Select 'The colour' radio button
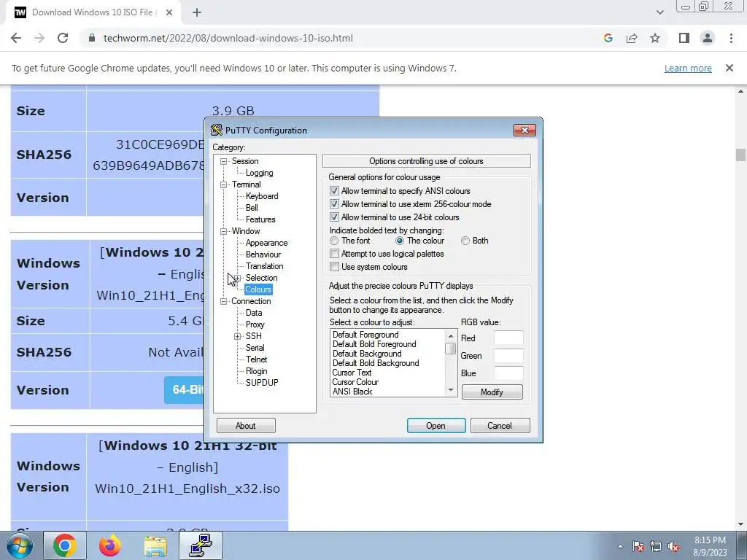Screen dimensions: 747x560 point(400,241)
